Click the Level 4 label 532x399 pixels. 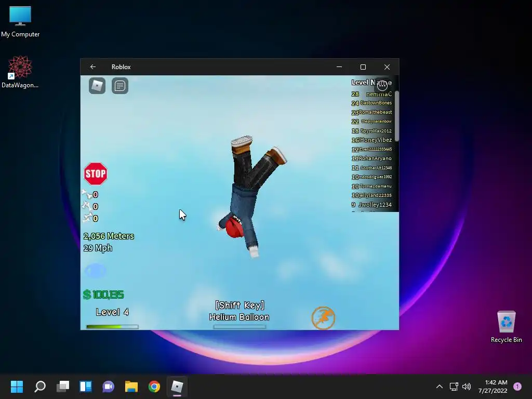(x=112, y=312)
